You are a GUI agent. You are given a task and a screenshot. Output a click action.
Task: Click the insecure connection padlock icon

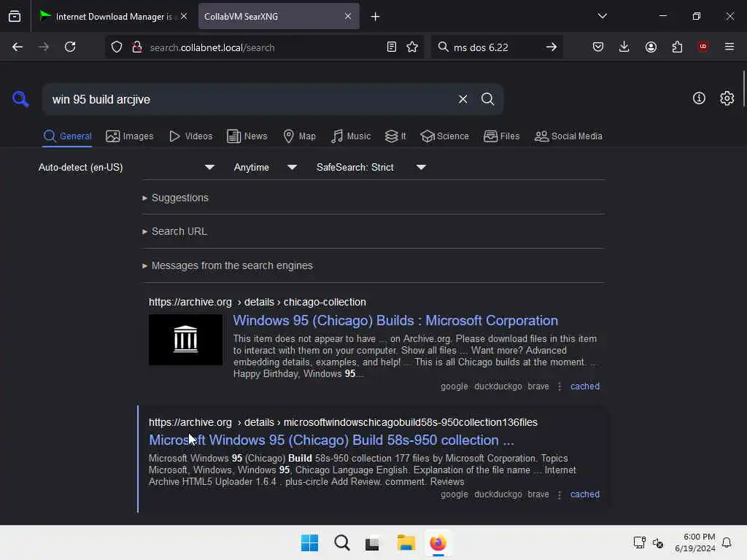136,47
